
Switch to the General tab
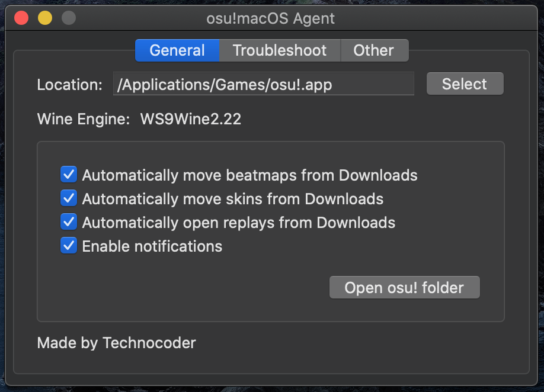[x=177, y=50]
